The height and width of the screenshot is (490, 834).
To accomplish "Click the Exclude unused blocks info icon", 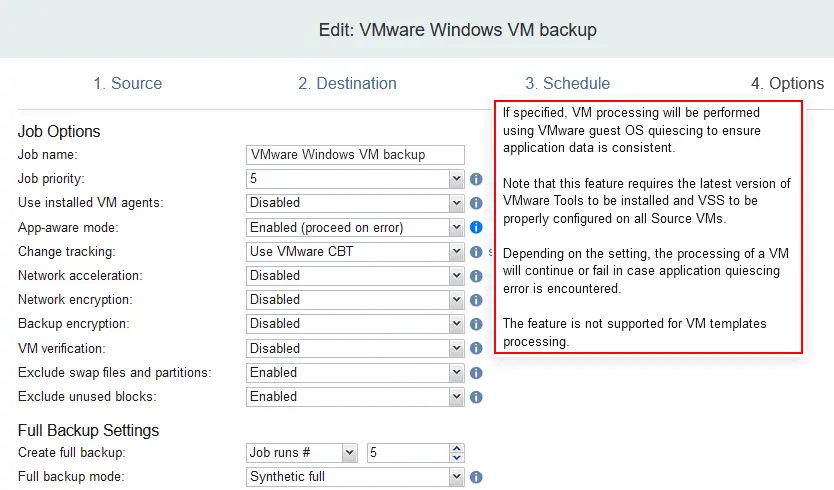I will 476,397.
